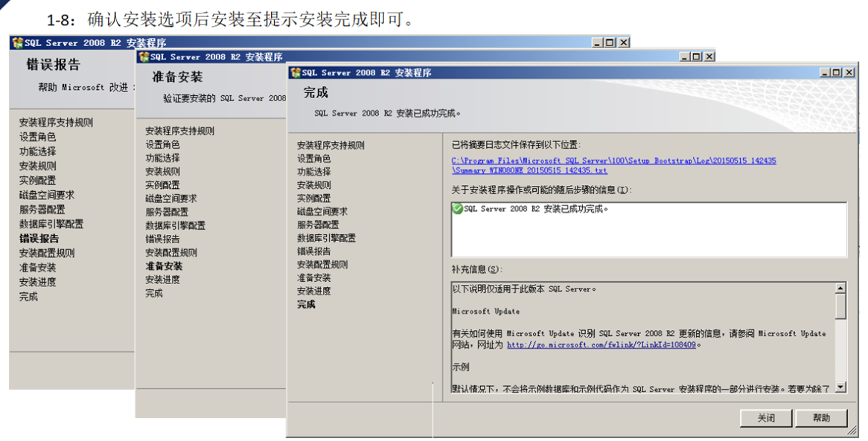
Task: Select 完成 step in 准备安装 window
Action: (x=154, y=293)
